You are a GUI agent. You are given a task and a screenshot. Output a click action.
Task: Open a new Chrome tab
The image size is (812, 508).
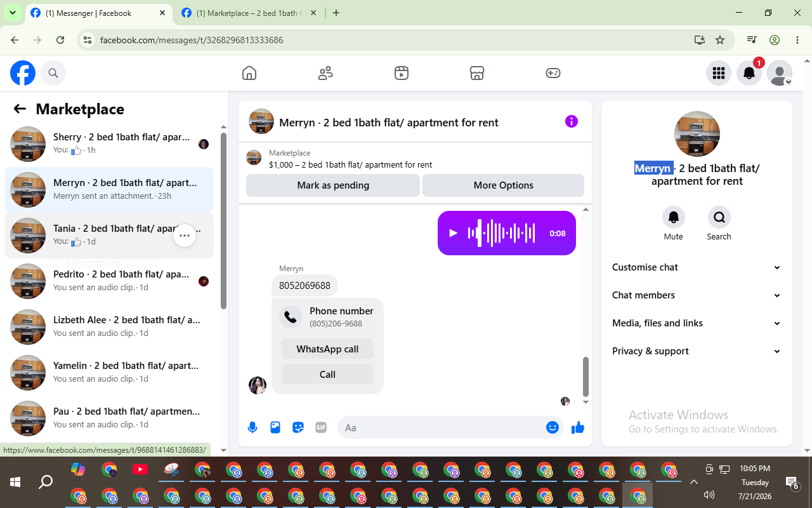pos(336,13)
